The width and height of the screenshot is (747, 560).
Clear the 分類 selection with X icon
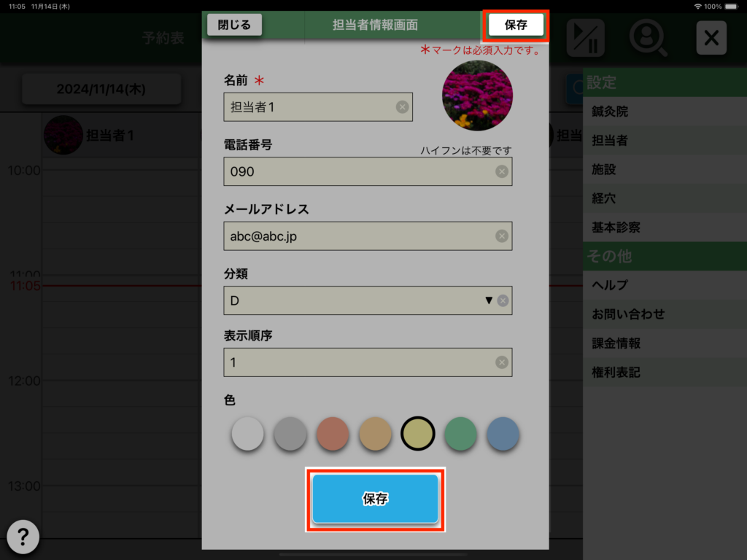point(503,300)
